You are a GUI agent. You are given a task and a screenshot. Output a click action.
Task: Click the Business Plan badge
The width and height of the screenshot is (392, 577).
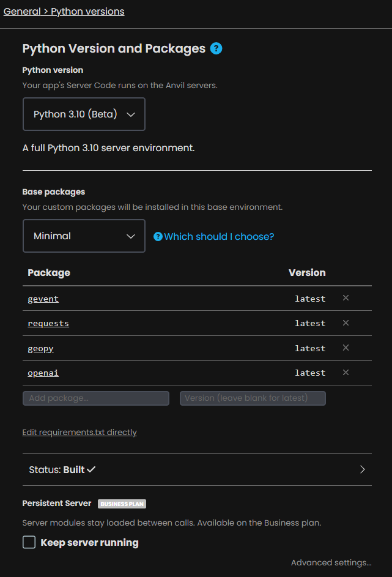click(x=122, y=504)
